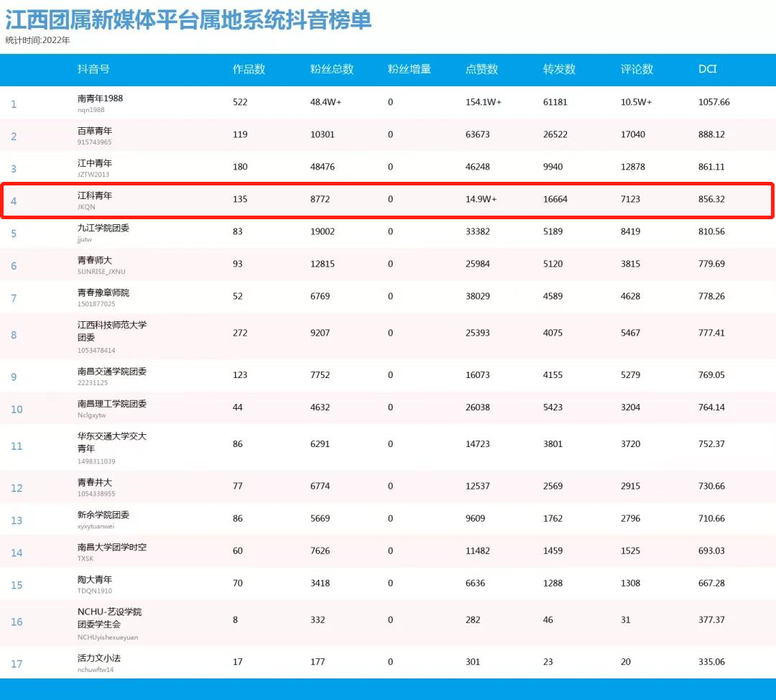This screenshot has width=776, height=700.
Task: Select the 活力文小法 account name
Action: point(99,658)
